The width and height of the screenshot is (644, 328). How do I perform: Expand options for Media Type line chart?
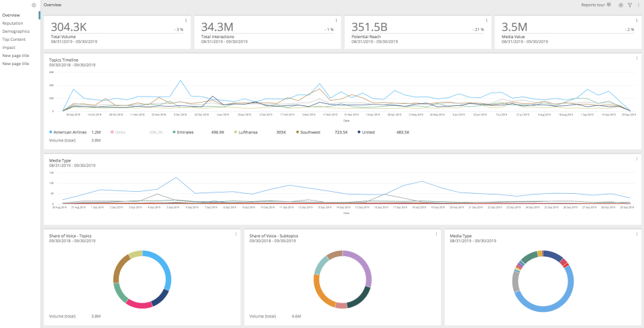tap(637, 158)
